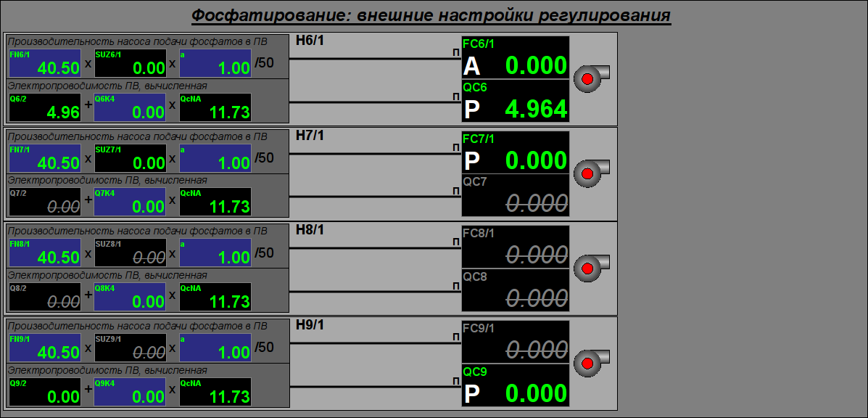Select the H7/1 pump symbol
Screen dimensions: 868x418
(x=590, y=173)
